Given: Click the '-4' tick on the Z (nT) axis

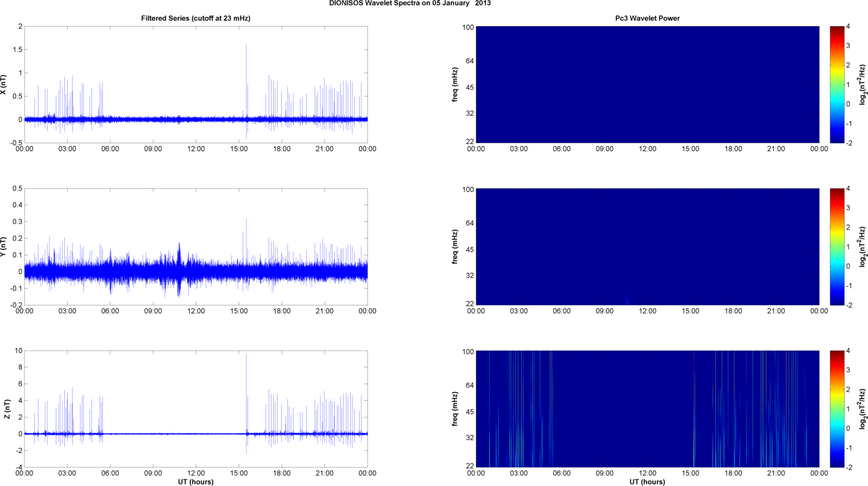Looking at the screenshot, I should coord(19,468).
